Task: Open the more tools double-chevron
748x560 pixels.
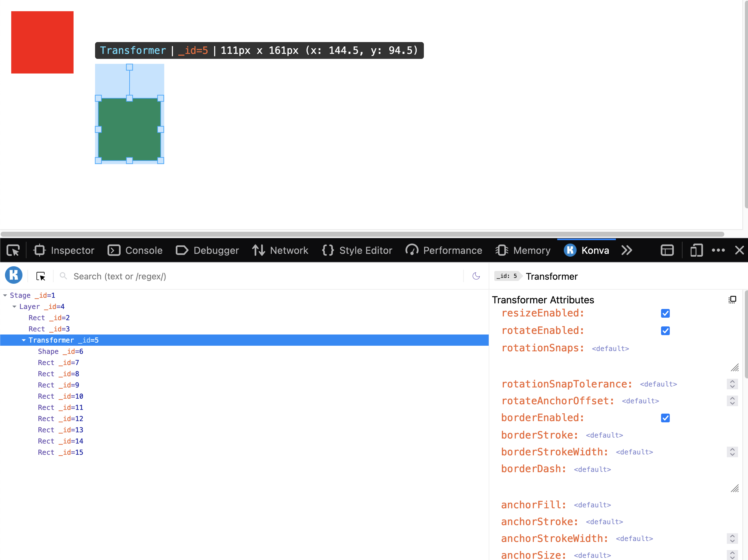Action: click(626, 250)
